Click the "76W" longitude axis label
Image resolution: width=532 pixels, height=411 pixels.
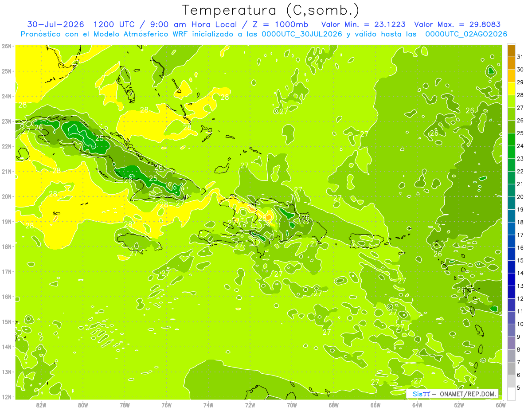(x=167, y=405)
